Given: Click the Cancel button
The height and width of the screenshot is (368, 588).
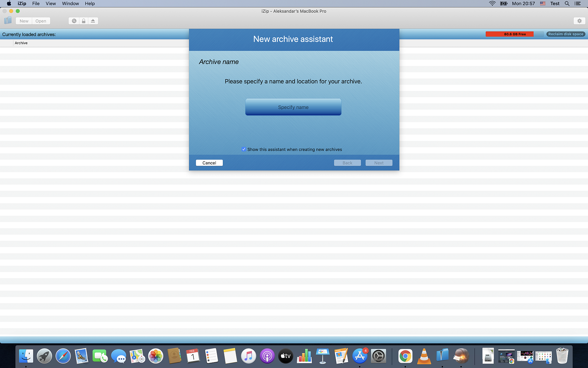Looking at the screenshot, I should pos(209,163).
